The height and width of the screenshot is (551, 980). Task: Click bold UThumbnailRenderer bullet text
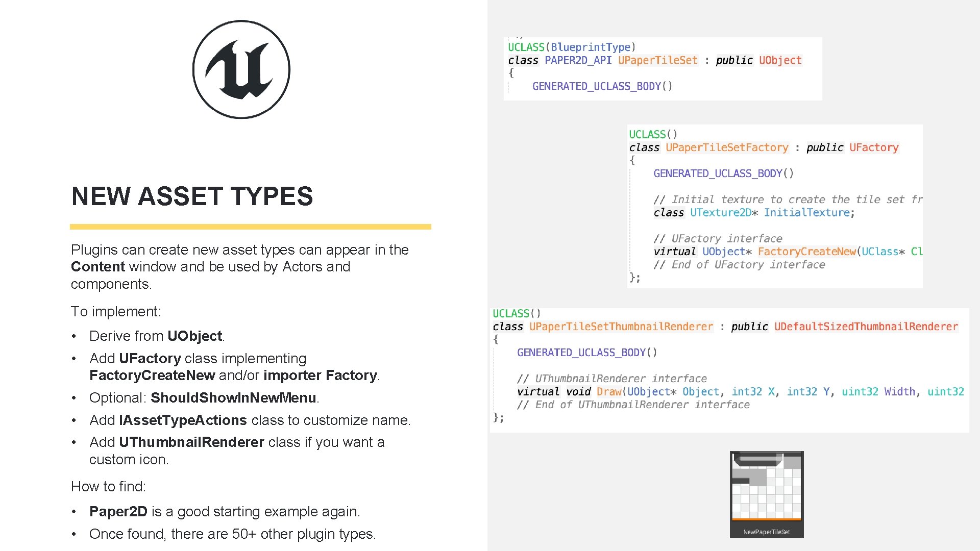point(191,442)
